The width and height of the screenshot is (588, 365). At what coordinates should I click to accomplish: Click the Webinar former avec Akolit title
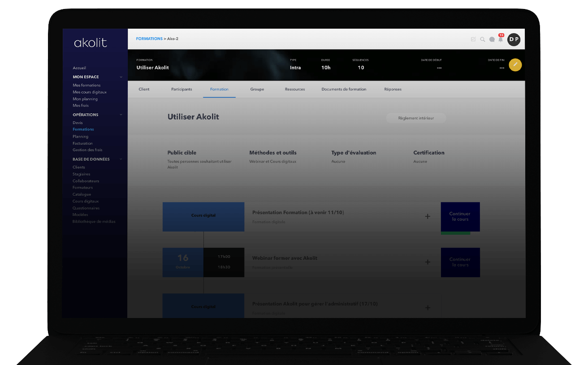(285, 258)
